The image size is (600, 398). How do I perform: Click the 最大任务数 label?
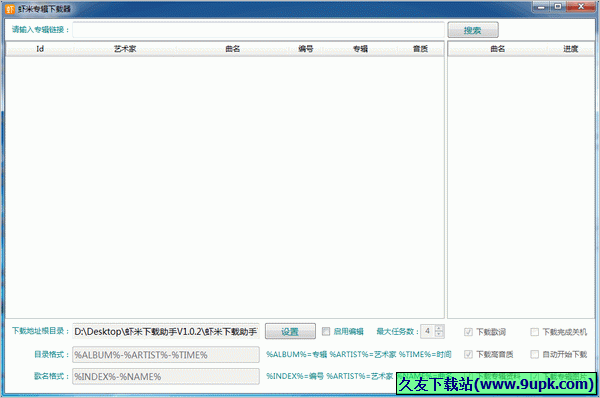(397, 331)
